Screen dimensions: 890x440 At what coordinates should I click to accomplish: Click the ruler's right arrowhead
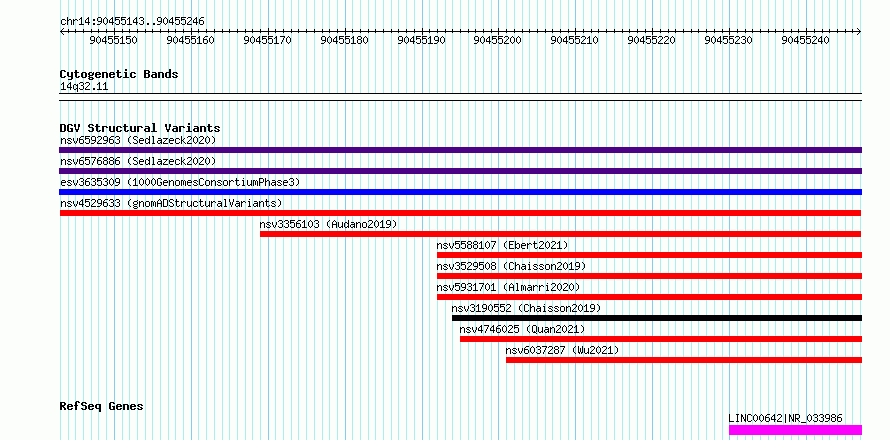(859, 31)
